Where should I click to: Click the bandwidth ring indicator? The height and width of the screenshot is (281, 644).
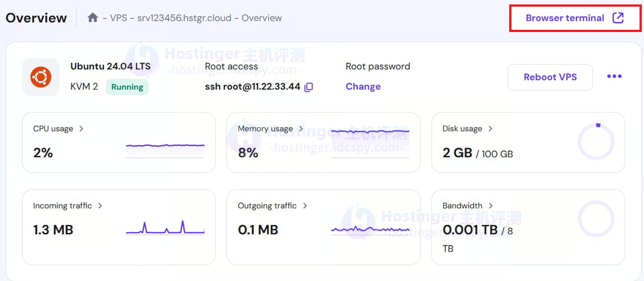click(x=596, y=219)
